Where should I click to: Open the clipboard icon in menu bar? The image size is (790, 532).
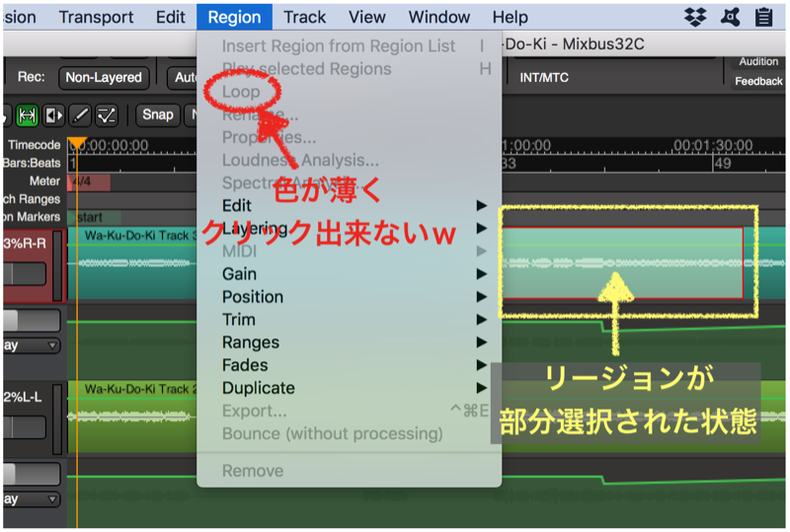[763, 17]
